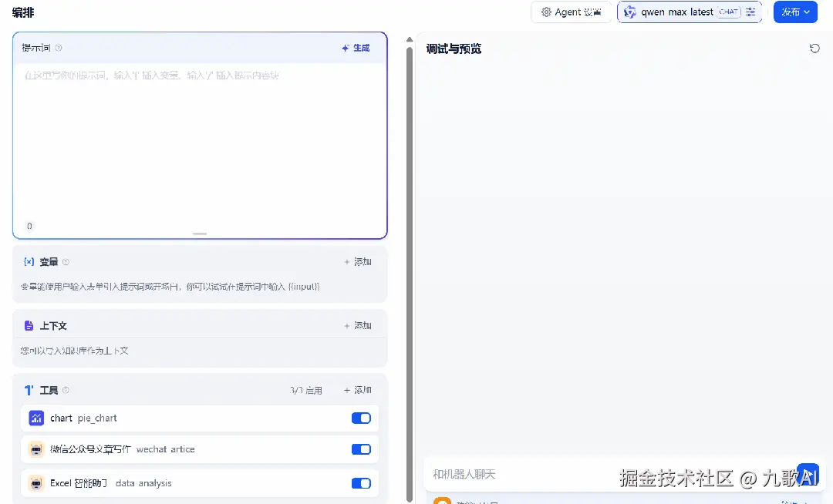Screen dimensions: 833x504
Task: Disable the chart pie_chart tool
Action: 360,418
